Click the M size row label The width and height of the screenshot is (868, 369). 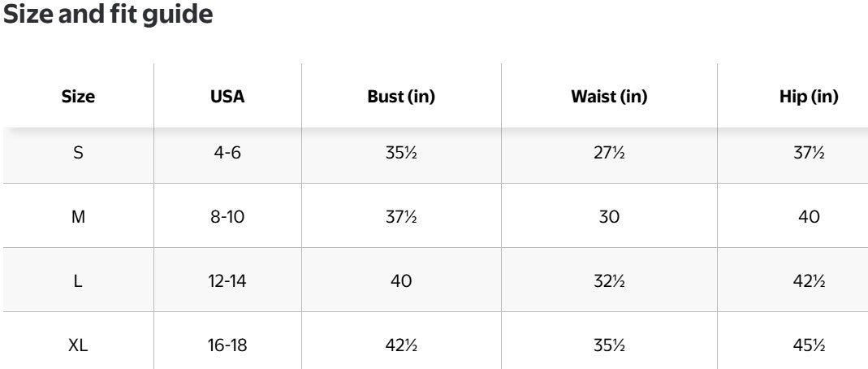tap(78, 217)
